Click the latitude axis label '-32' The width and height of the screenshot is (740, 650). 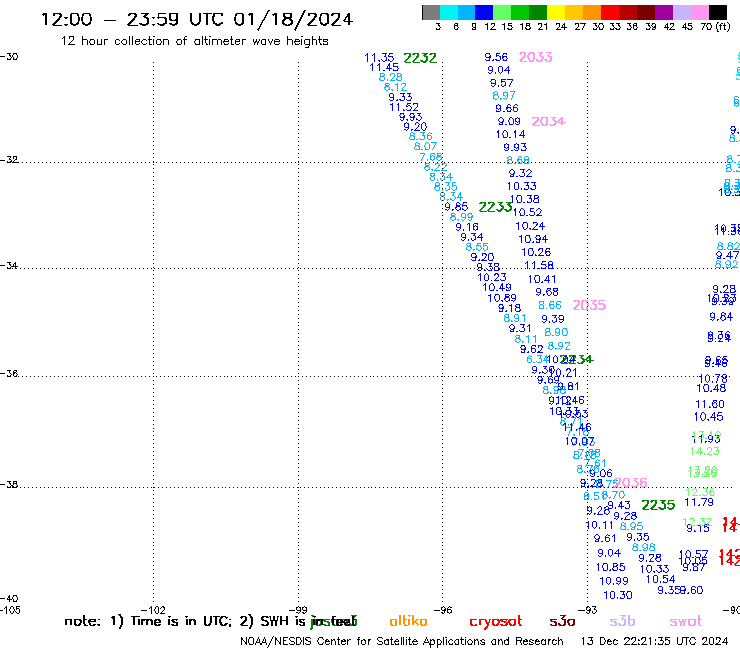pos(9,160)
